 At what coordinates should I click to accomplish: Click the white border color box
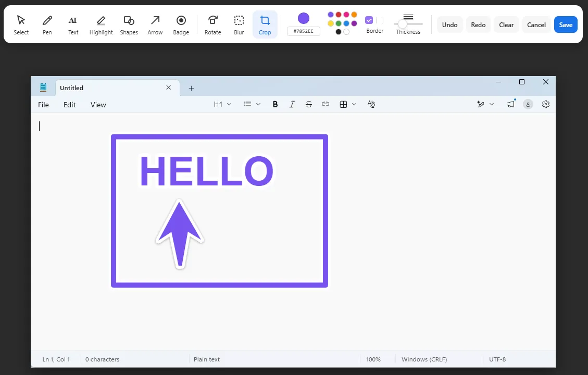coord(380,20)
